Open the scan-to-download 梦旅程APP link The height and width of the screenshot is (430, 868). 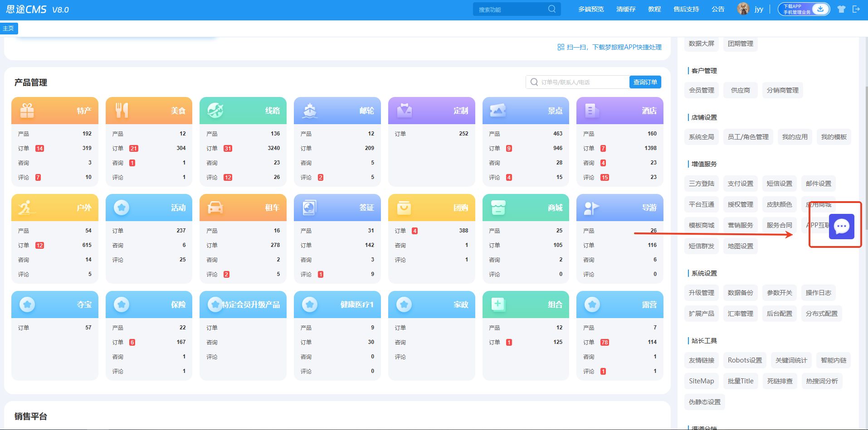610,47
